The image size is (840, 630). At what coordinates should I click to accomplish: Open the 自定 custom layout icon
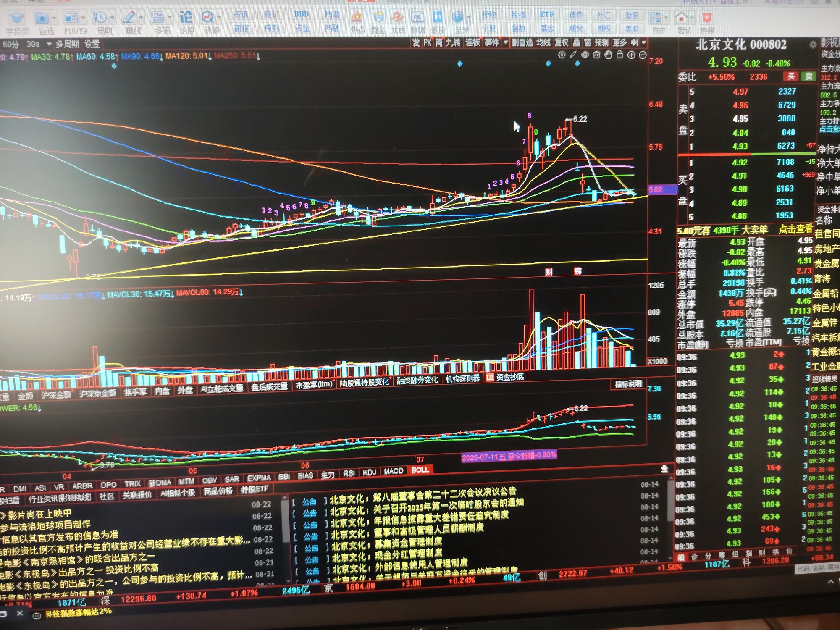pos(655,18)
